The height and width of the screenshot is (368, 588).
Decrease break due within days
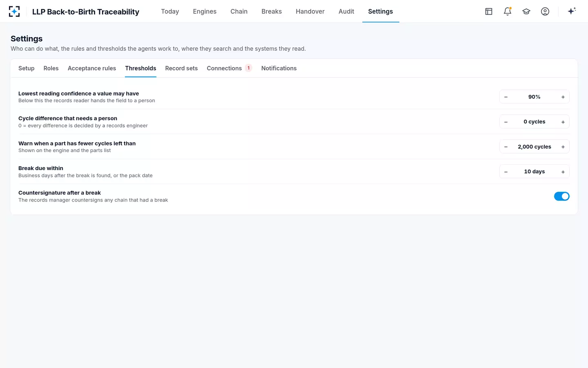pos(506,172)
